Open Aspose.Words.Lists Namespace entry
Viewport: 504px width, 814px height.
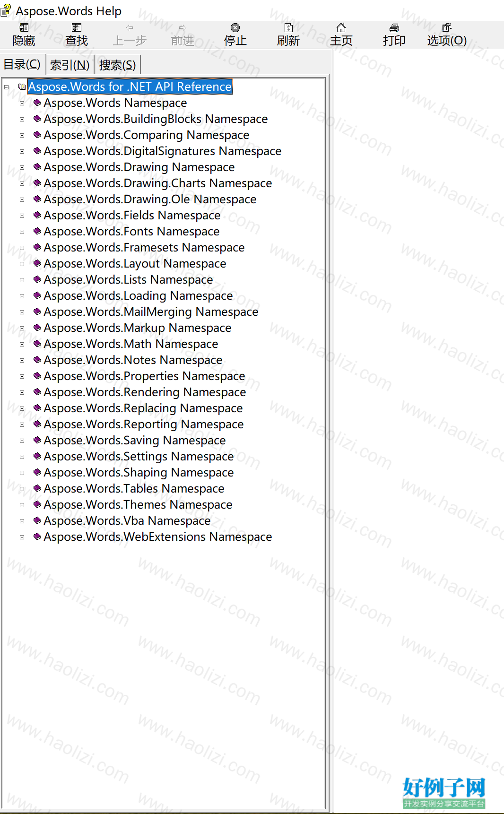(x=128, y=279)
